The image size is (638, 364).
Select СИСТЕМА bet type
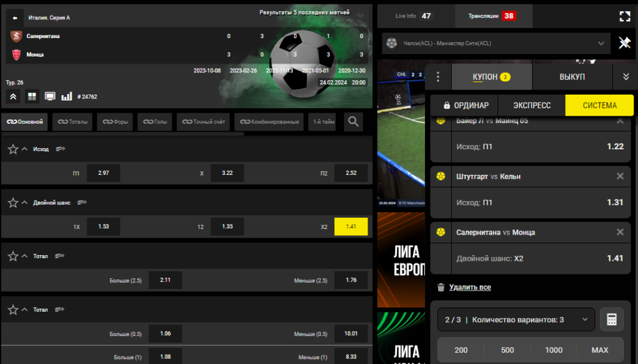click(x=599, y=106)
